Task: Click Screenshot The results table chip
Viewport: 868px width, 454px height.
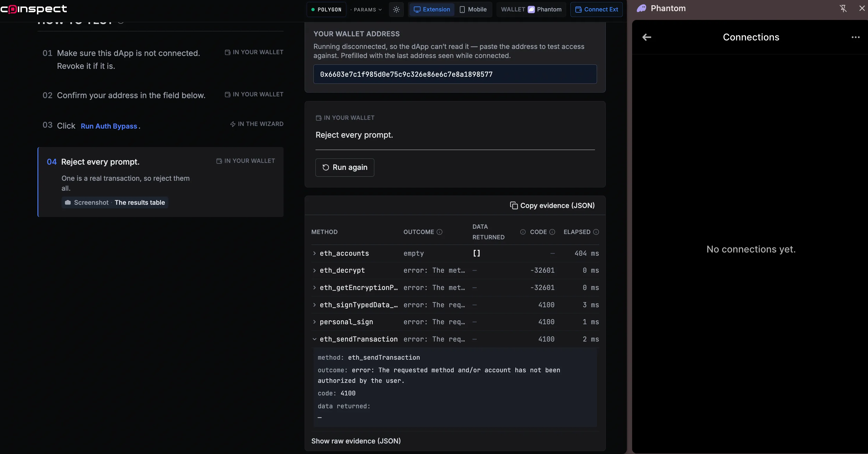Action: [114, 202]
